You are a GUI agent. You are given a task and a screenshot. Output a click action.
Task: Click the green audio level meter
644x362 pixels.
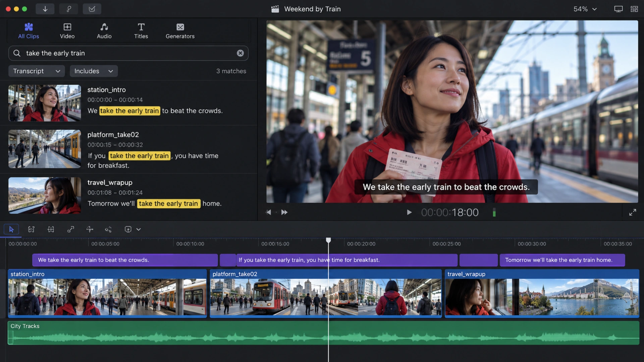click(494, 213)
